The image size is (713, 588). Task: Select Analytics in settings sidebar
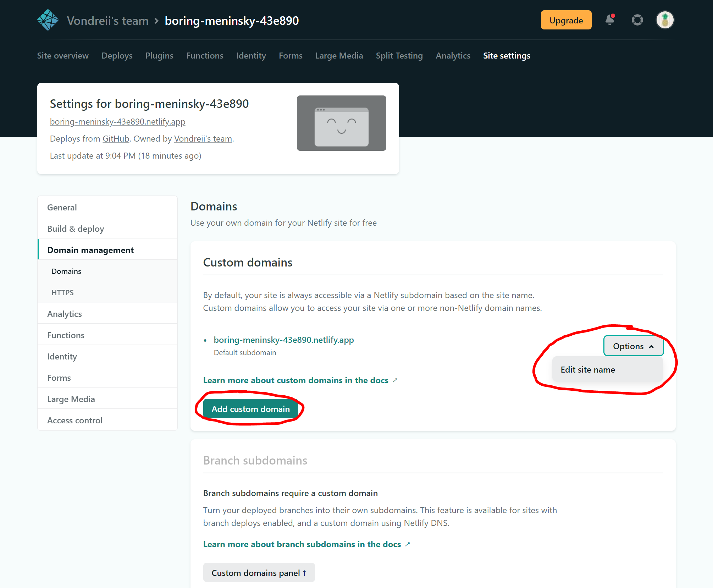point(107,314)
